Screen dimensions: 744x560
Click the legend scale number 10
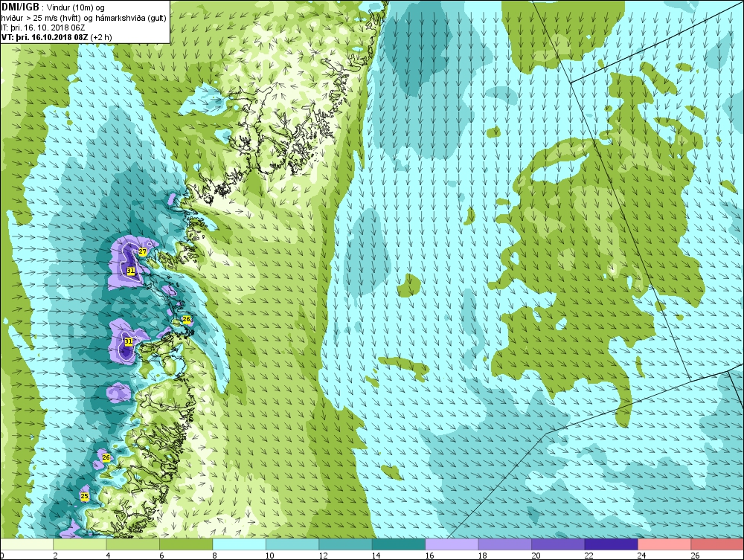pyautogui.click(x=269, y=556)
